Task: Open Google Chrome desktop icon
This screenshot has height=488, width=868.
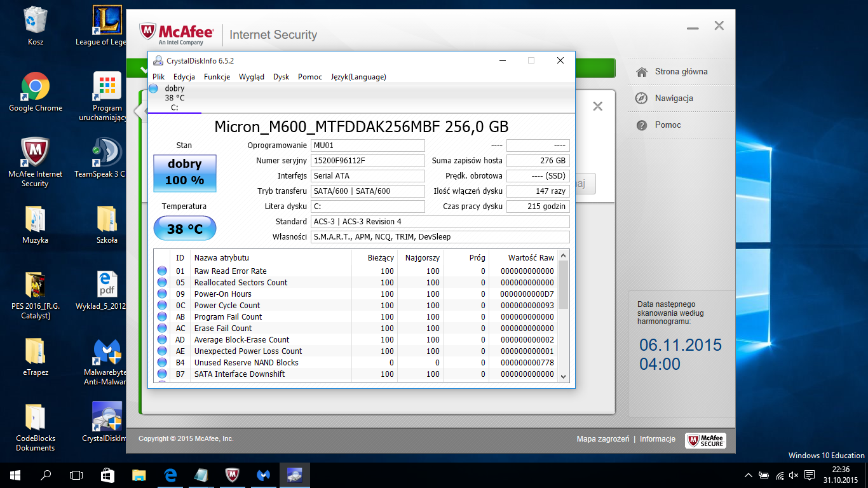Action: [36, 92]
